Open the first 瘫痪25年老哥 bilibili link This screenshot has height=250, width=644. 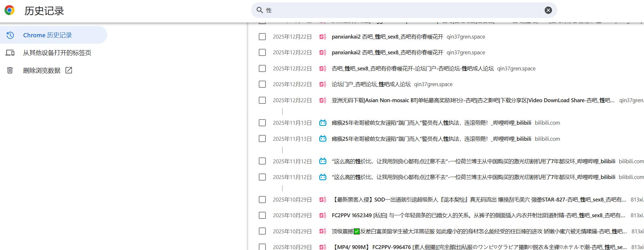coord(432,123)
